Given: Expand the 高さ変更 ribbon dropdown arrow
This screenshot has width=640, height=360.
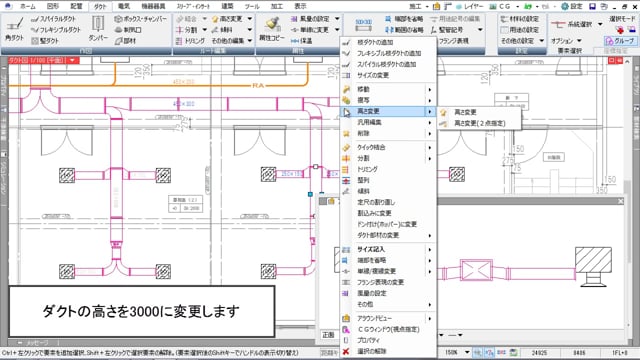Looking at the screenshot, I should pos(250,19).
